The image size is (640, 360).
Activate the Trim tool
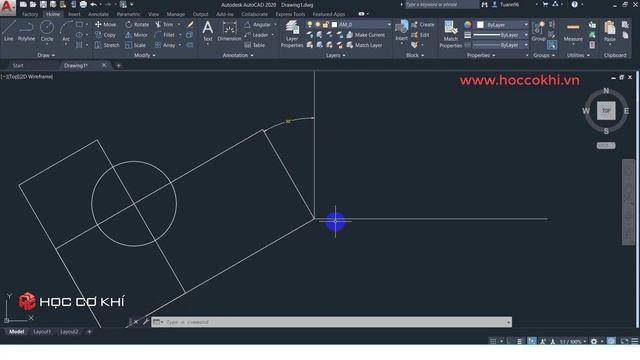[164, 24]
